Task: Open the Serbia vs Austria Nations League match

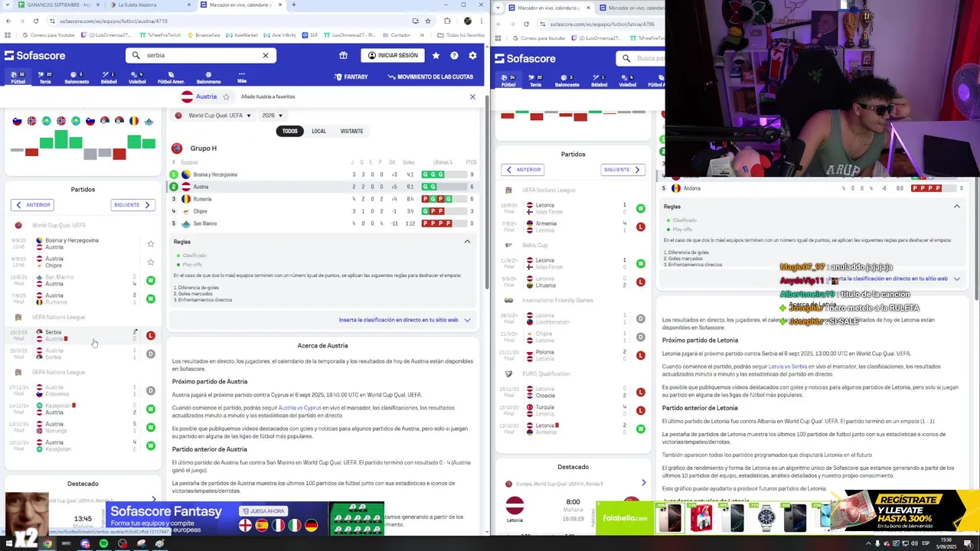Action: pyautogui.click(x=83, y=335)
